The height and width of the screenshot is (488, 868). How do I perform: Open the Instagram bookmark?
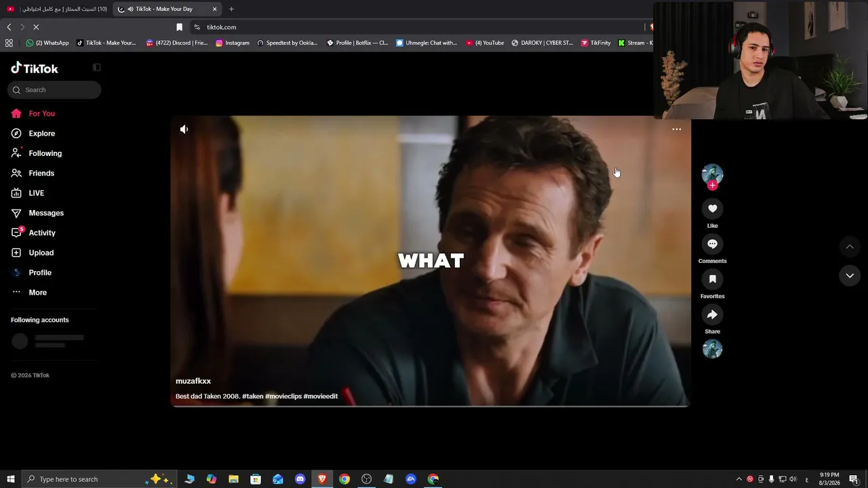click(x=233, y=43)
